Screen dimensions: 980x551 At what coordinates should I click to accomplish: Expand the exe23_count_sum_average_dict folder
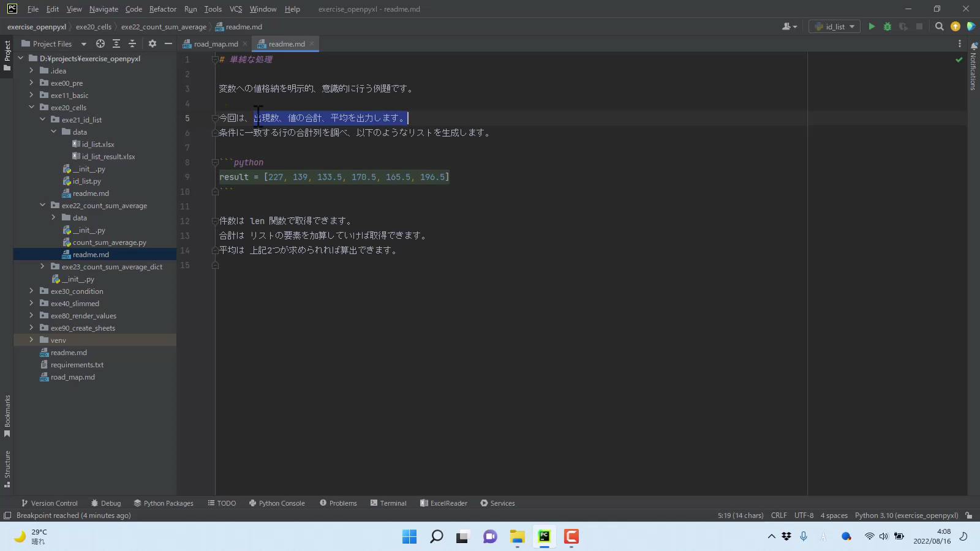click(x=42, y=267)
